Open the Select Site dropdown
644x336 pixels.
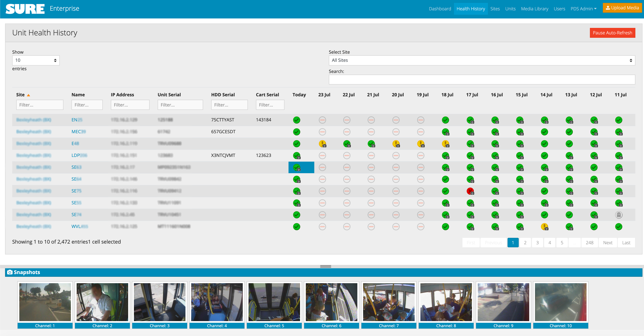point(482,60)
